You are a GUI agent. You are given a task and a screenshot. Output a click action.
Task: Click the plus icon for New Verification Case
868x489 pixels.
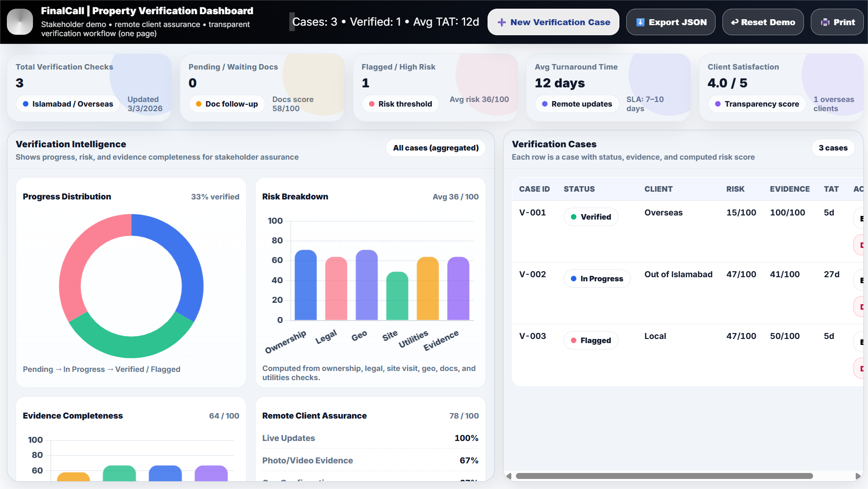[502, 22]
